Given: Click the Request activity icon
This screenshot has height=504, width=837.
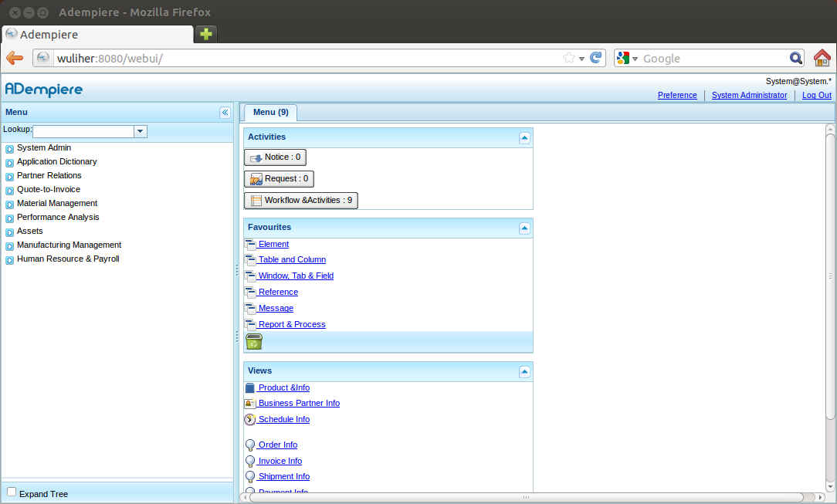Looking at the screenshot, I should click(256, 179).
